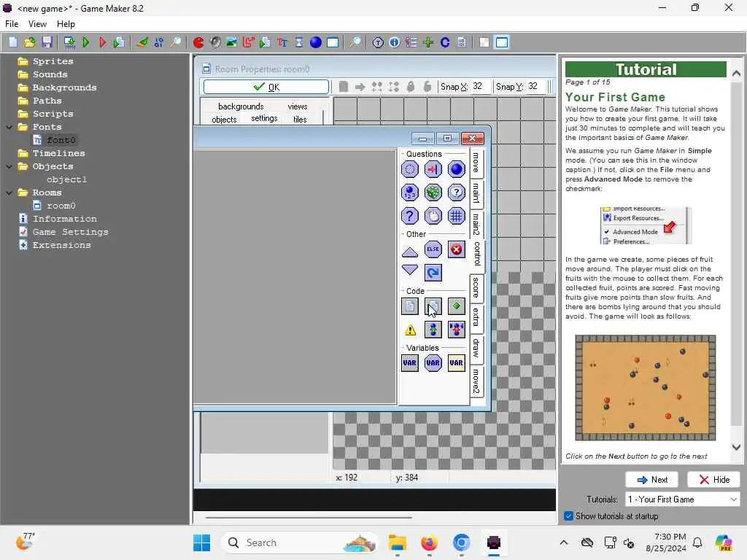Open Extensions in resource tree
Image resolution: width=747 pixels, height=560 pixels.
point(61,245)
